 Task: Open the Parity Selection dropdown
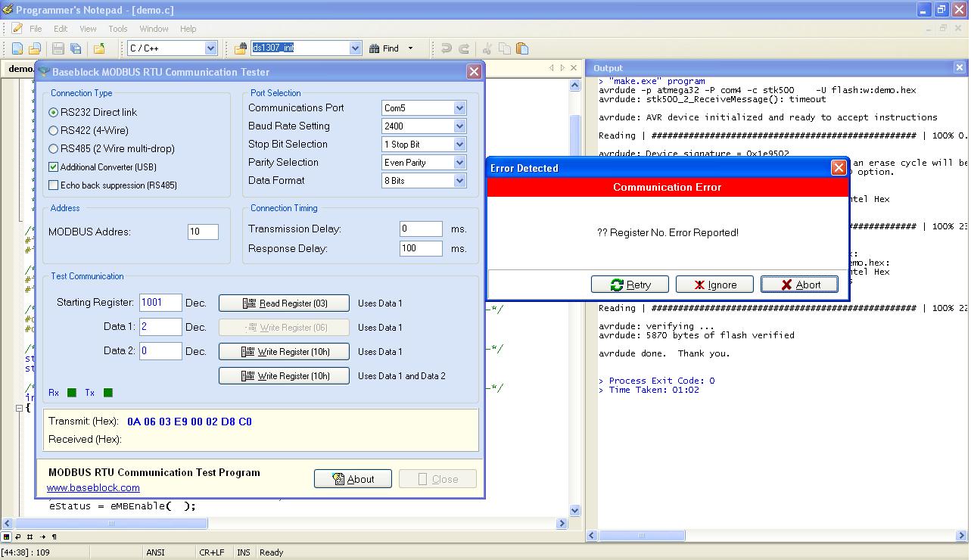click(x=459, y=162)
